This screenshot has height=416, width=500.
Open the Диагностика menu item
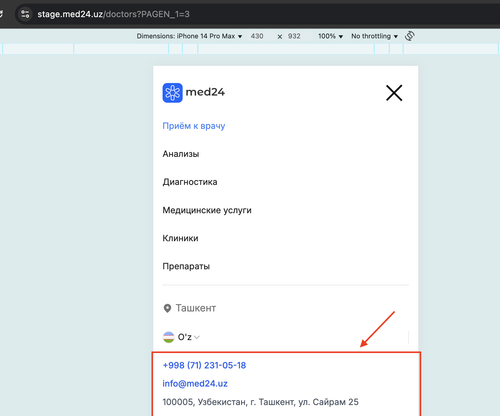(190, 182)
